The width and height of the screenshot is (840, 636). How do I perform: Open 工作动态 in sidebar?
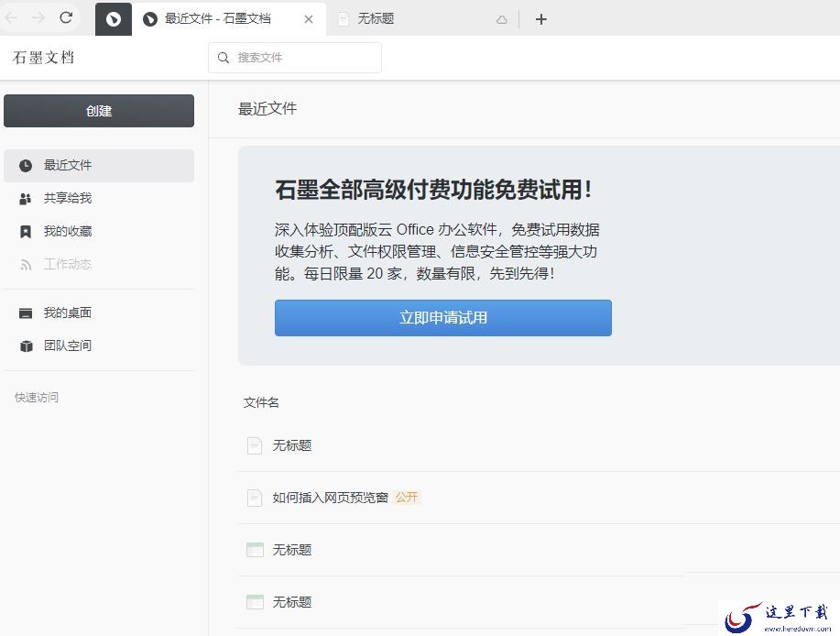[x=99, y=264]
